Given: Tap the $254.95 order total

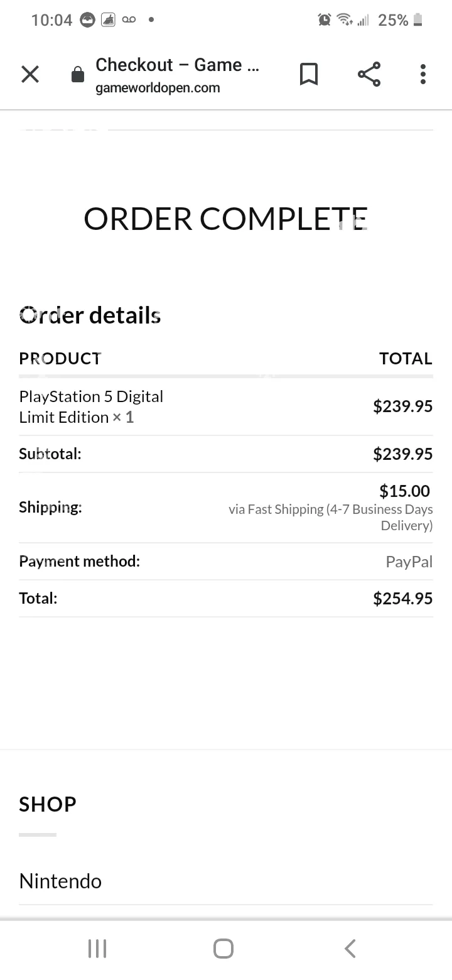Looking at the screenshot, I should (403, 599).
